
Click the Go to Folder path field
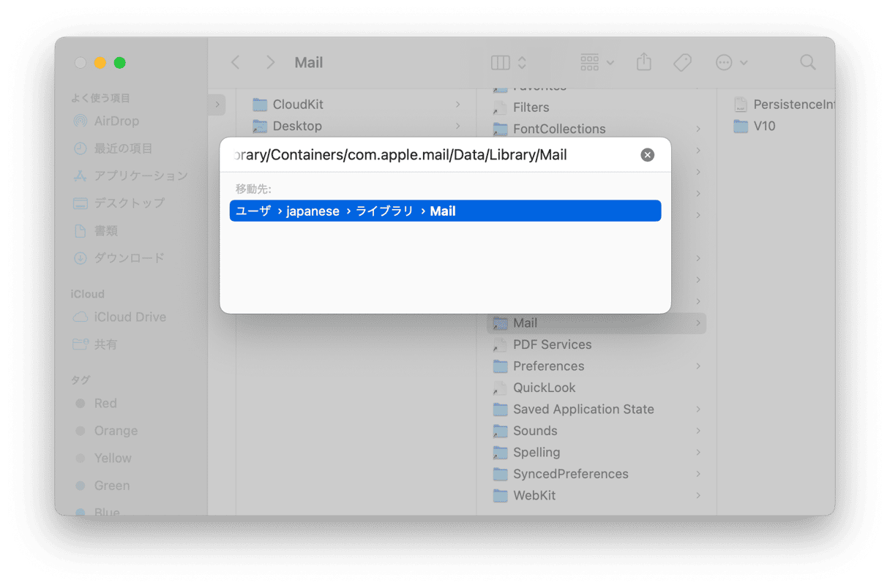(x=433, y=155)
